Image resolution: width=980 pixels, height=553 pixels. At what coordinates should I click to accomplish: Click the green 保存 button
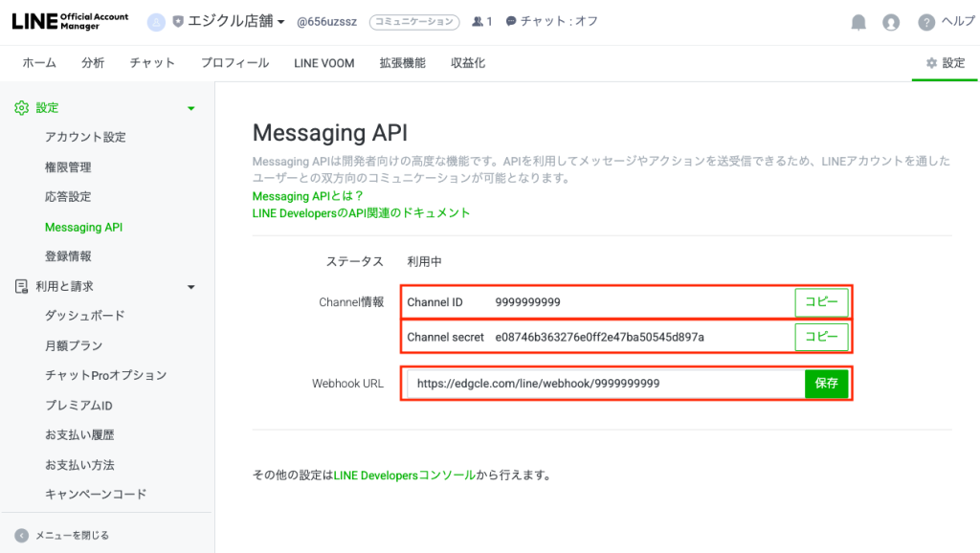(826, 384)
